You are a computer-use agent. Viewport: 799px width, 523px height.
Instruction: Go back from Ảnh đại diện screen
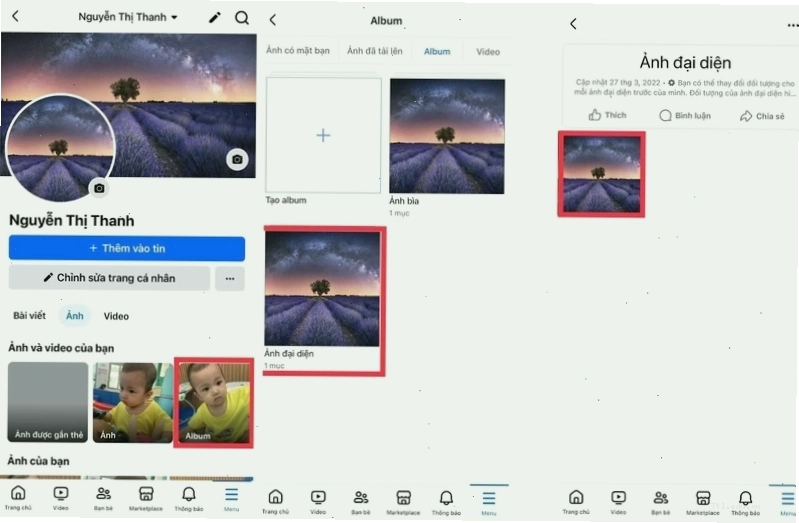pyautogui.click(x=573, y=23)
